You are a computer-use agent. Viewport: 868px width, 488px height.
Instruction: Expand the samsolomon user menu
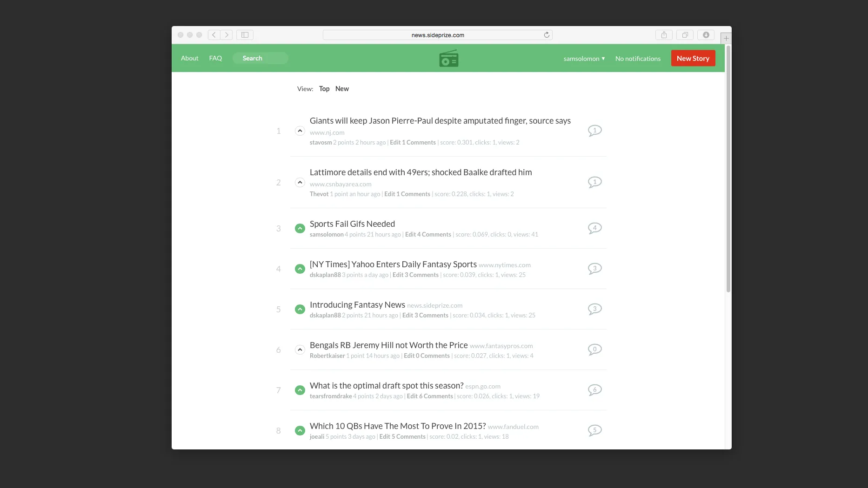(x=584, y=59)
